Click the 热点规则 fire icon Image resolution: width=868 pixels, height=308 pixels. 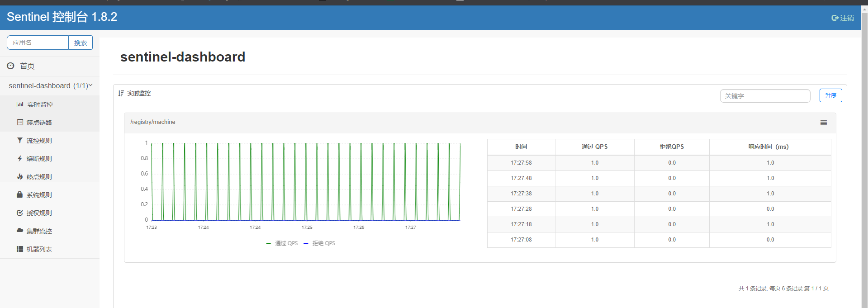click(20, 176)
